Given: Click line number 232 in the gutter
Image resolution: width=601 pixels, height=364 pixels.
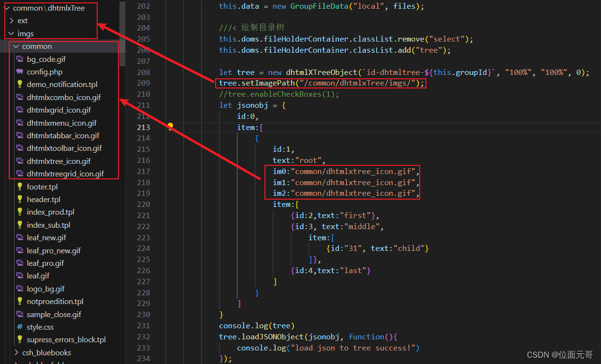Looking at the screenshot, I should tap(144, 337).
